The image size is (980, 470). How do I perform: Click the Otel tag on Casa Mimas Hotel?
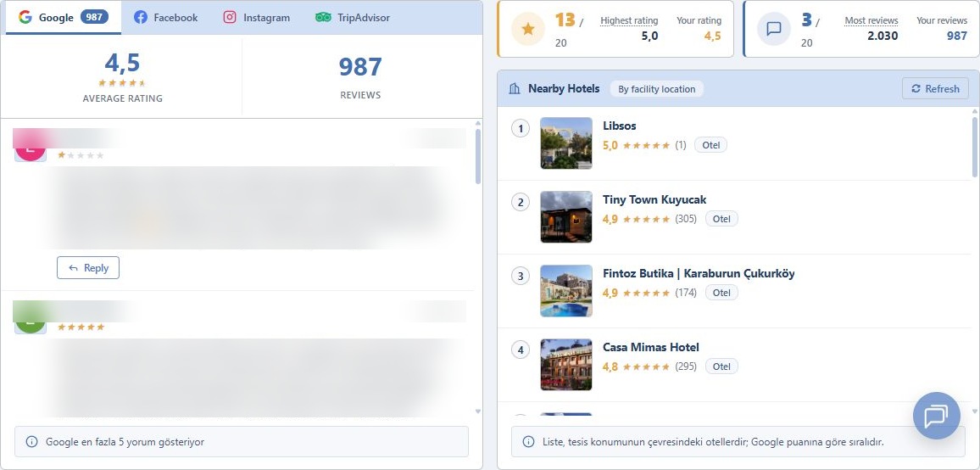721,366
